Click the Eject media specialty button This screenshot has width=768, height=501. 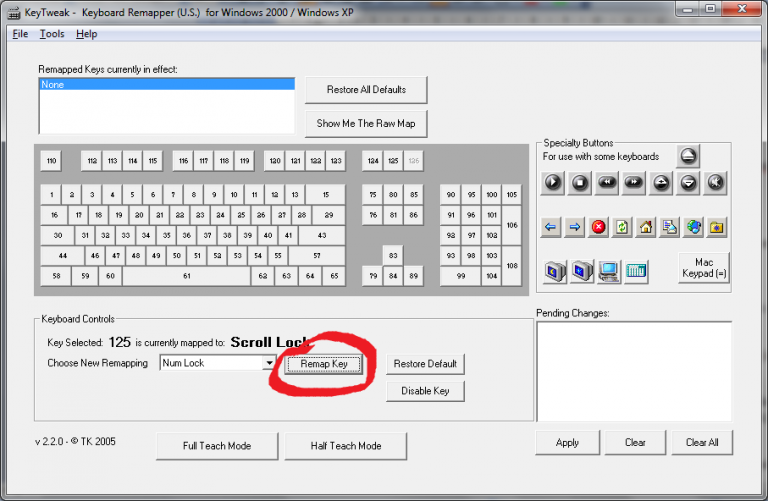[x=688, y=156]
